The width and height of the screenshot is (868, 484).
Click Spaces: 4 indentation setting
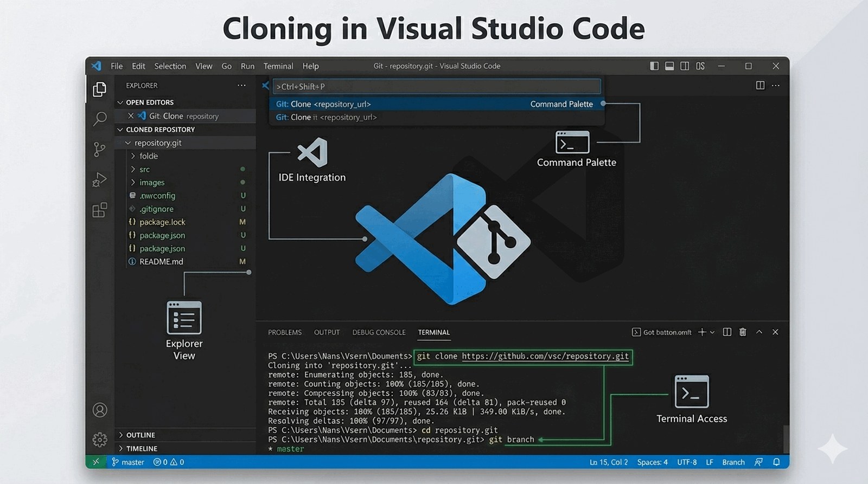coord(653,462)
